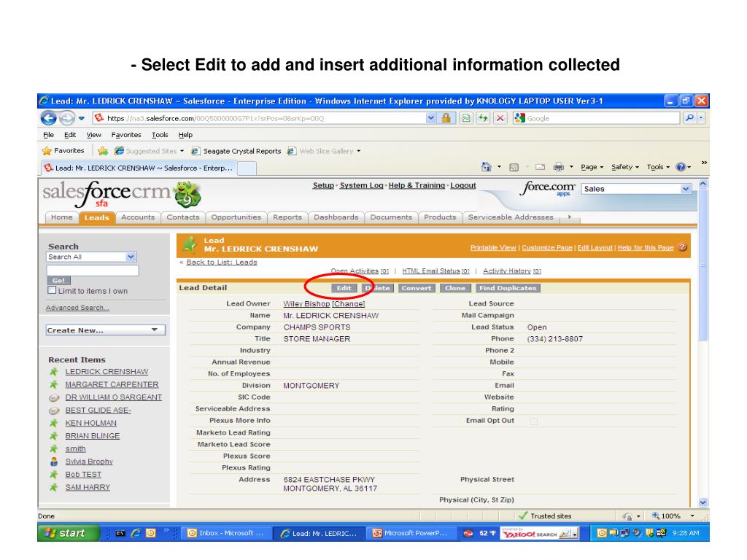Switch to the Accounts tab
747x560 pixels.
coord(138,217)
